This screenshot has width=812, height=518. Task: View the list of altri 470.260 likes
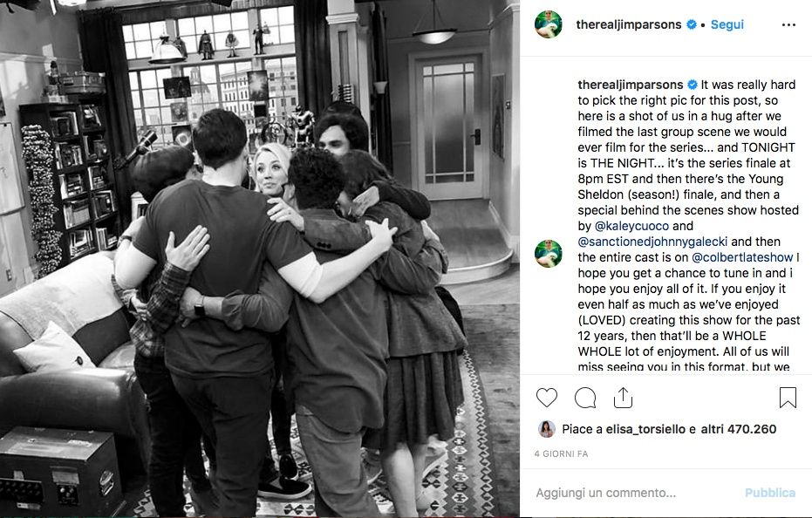739,429
